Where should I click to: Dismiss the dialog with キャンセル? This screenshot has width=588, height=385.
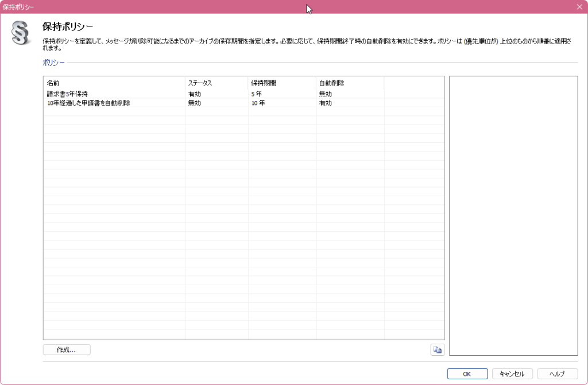pyautogui.click(x=511, y=373)
